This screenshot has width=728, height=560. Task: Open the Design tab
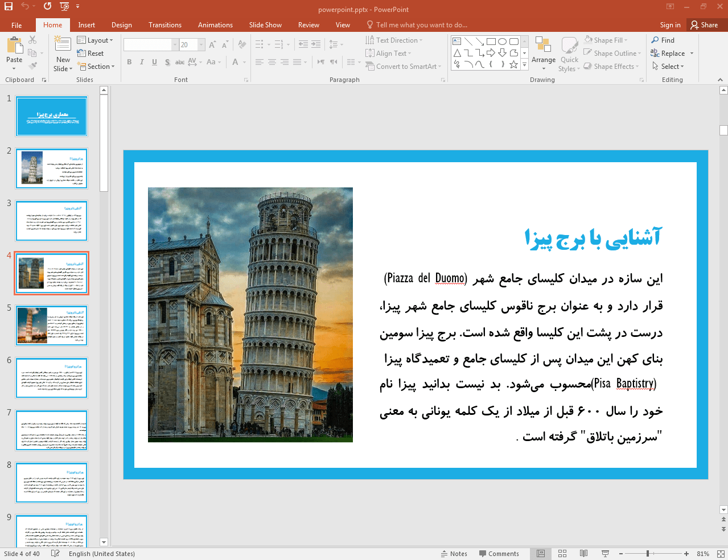pos(121,25)
